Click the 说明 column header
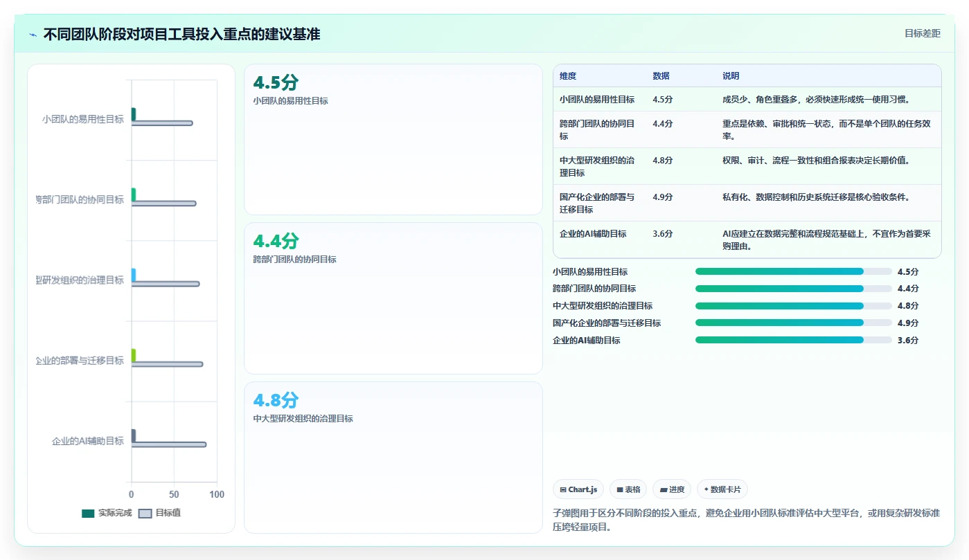Screen dimensions: 969x560 (731, 76)
